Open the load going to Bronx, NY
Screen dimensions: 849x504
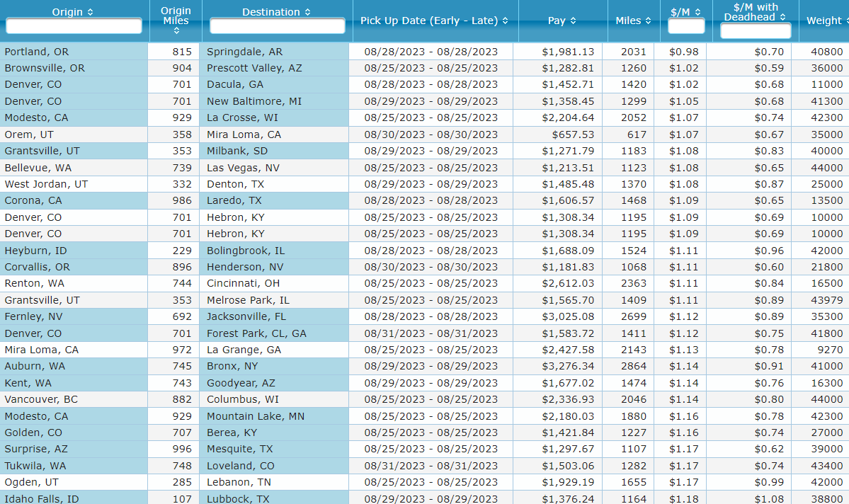point(232,366)
